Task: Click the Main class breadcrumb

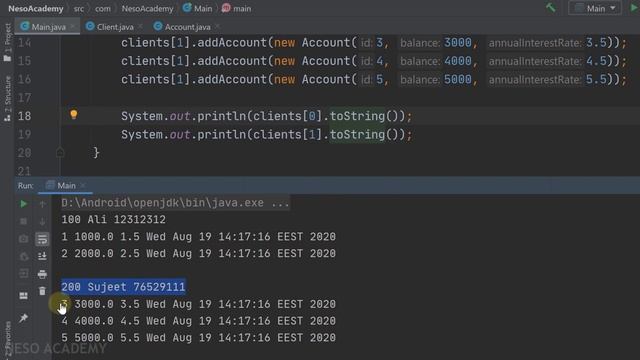Action: pos(198,9)
